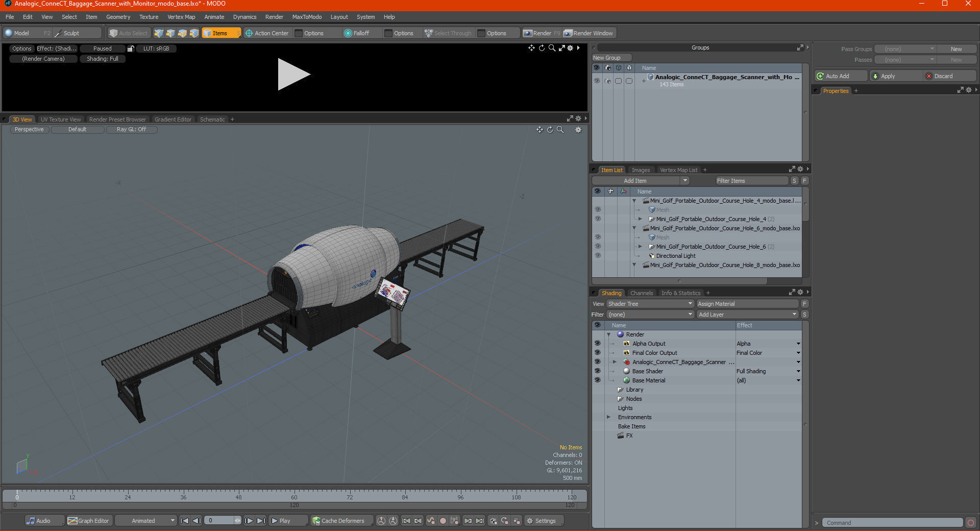The width and height of the screenshot is (980, 531).
Task: Toggle visibility of Analogic_ConneCT_Baggage_Scanner material
Action: pos(597,362)
